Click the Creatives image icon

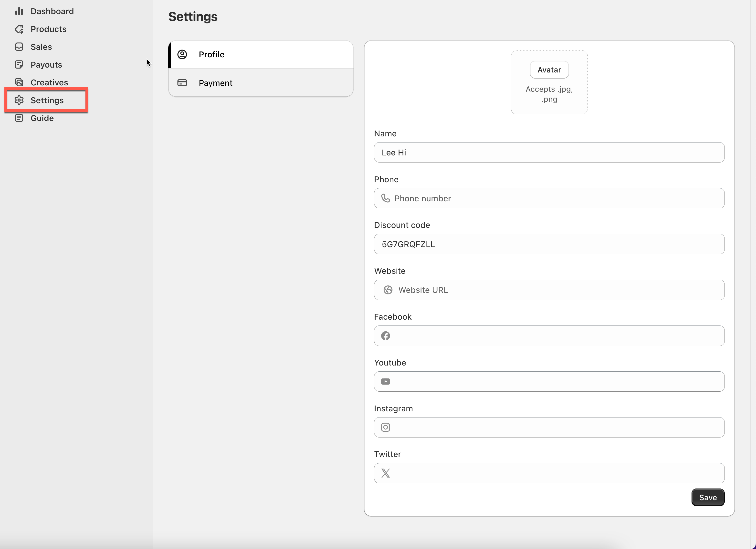[19, 82]
